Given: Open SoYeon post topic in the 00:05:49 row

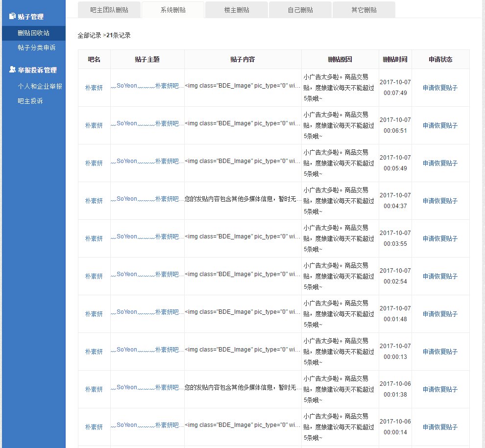Looking at the screenshot, I should (x=147, y=161).
